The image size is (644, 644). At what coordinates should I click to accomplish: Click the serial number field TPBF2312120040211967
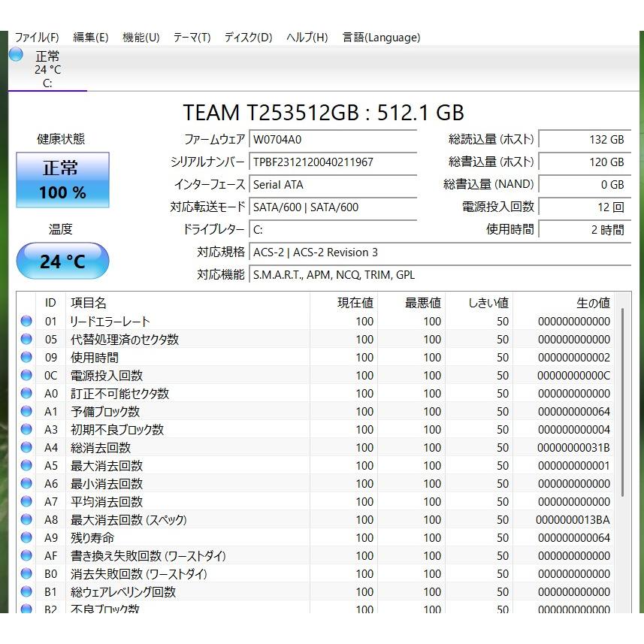(x=333, y=162)
